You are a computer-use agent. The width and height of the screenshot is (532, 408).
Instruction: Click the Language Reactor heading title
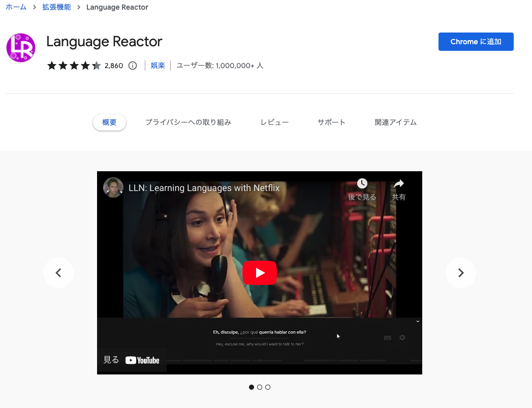click(x=104, y=41)
